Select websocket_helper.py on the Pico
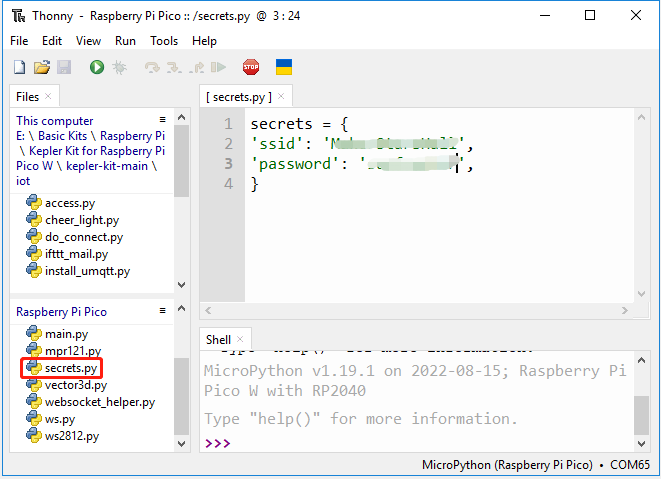The height and width of the screenshot is (479, 661). 91,402
